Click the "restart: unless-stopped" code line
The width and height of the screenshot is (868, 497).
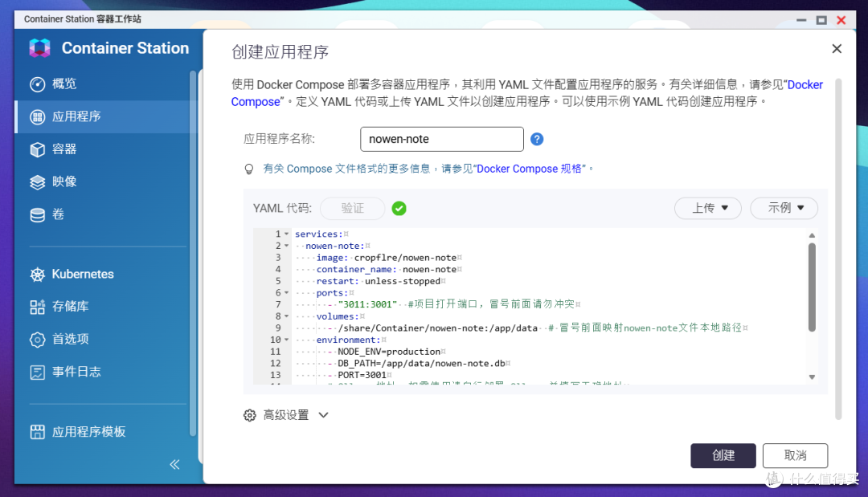point(378,281)
